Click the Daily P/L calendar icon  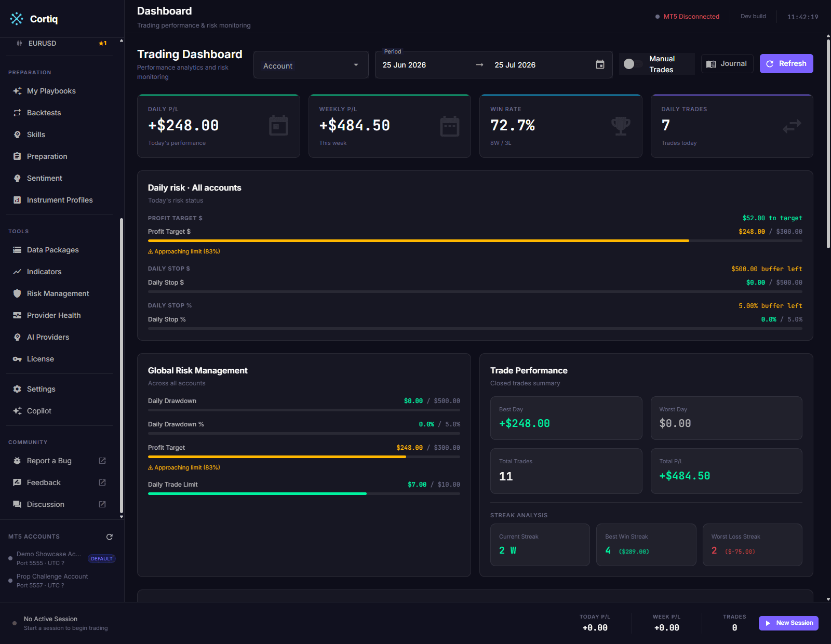click(x=278, y=126)
